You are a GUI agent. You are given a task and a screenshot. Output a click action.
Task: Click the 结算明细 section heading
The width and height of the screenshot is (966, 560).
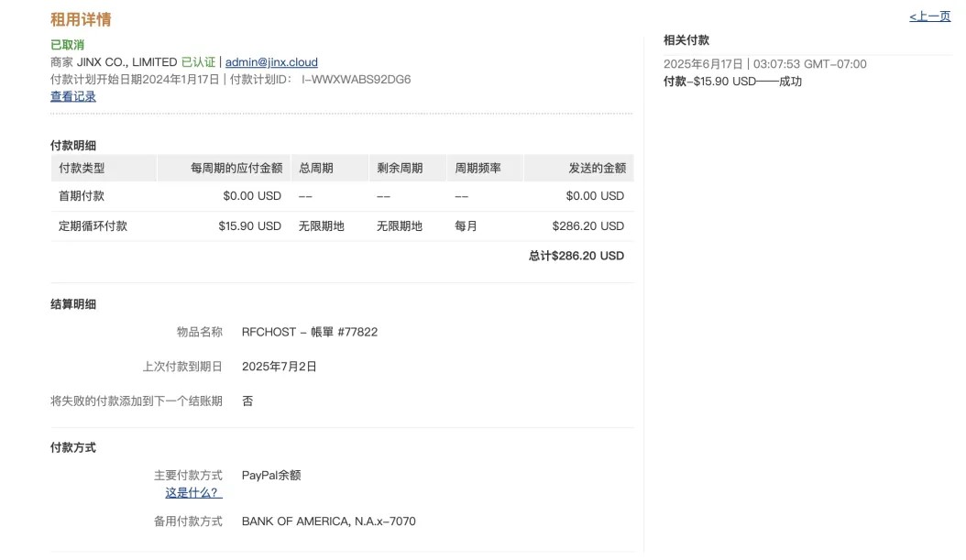tap(74, 304)
